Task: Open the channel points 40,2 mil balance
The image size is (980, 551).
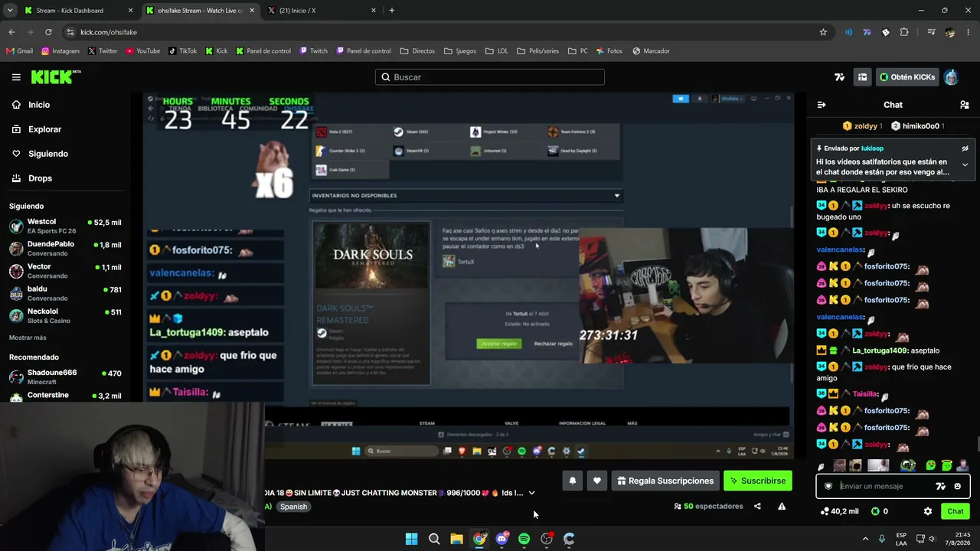Action: (839, 511)
